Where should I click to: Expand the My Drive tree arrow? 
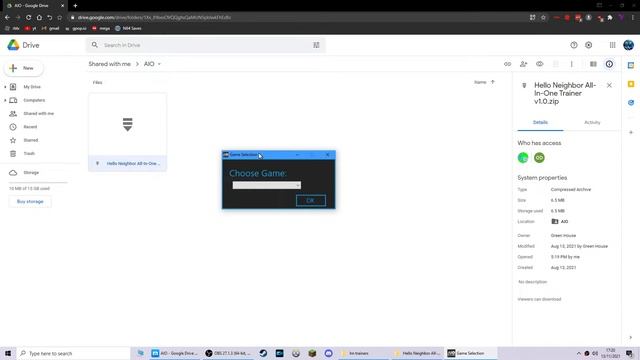5,87
